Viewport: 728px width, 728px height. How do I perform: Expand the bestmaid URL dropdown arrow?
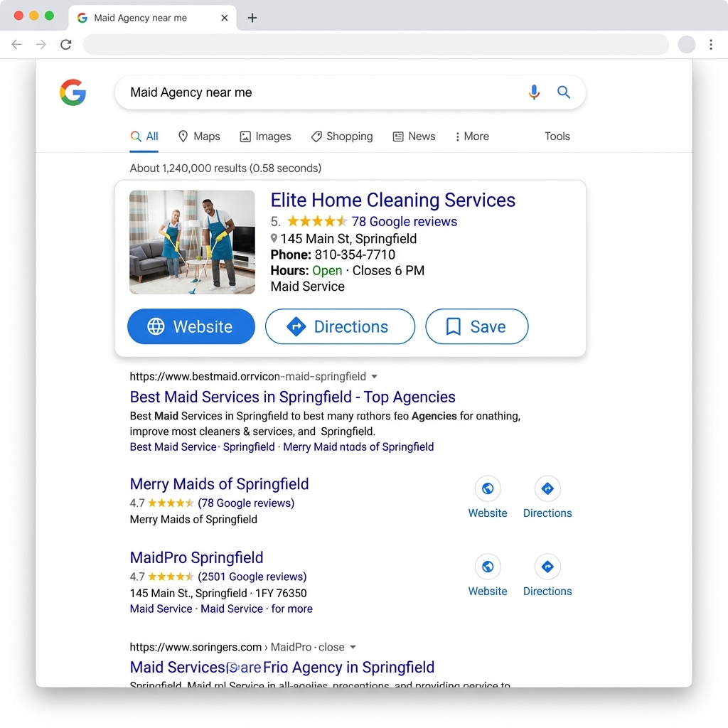374,377
